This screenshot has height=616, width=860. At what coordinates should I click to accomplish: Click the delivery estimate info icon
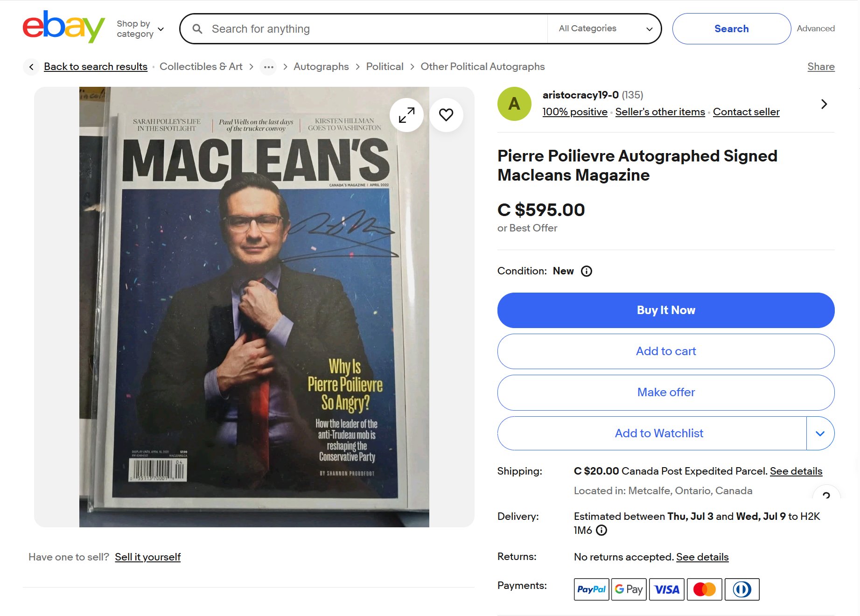pyautogui.click(x=602, y=530)
